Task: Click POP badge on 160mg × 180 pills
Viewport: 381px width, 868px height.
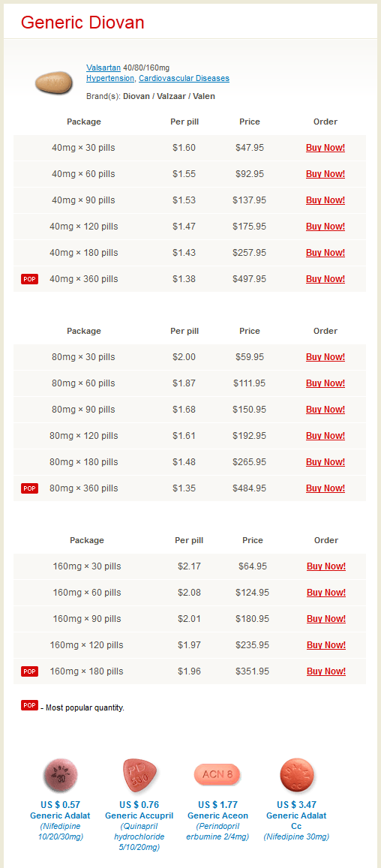Action: 29,671
